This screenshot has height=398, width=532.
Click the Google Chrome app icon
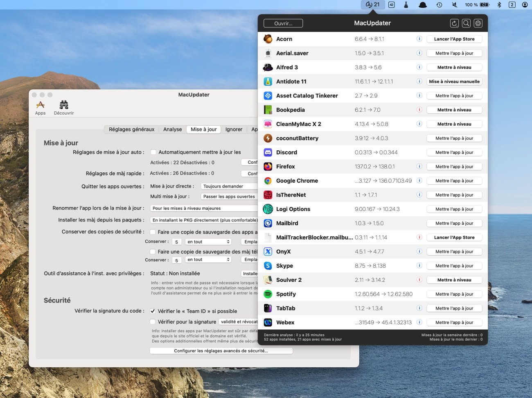click(x=268, y=181)
